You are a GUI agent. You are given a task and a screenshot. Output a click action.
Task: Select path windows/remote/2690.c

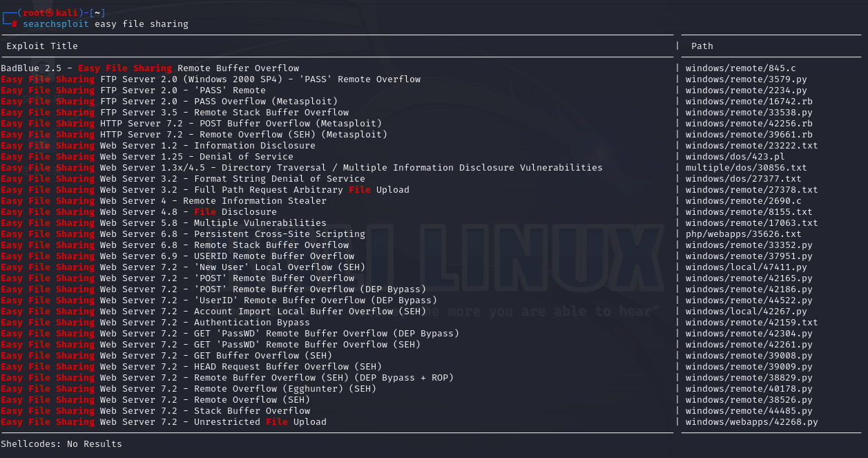pyautogui.click(x=744, y=201)
